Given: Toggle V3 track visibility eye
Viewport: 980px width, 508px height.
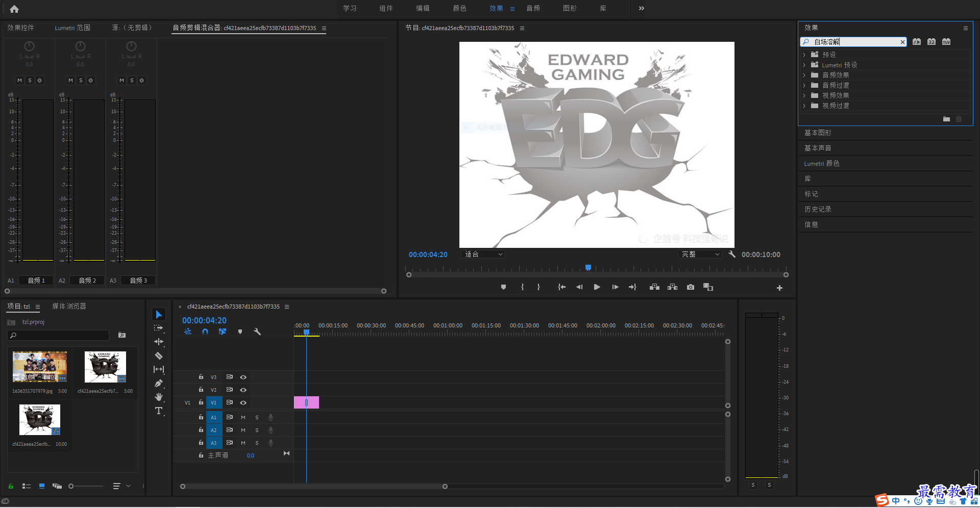Looking at the screenshot, I should click(x=243, y=377).
